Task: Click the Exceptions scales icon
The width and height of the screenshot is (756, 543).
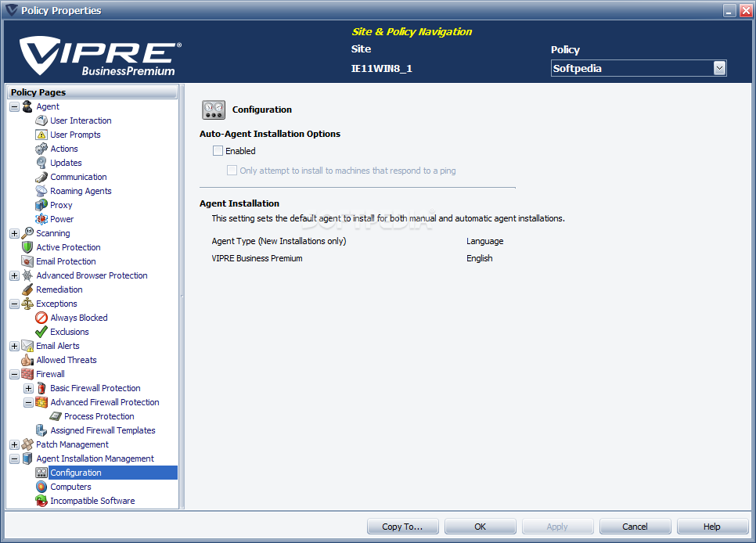Action: [27, 304]
